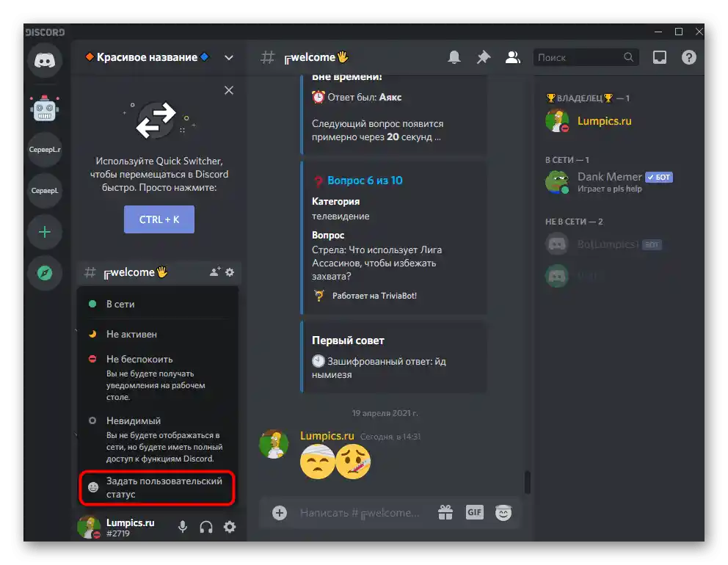728x565 pixels.
Task: Focus the Поиск search field
Action: [x=586, y=57]
